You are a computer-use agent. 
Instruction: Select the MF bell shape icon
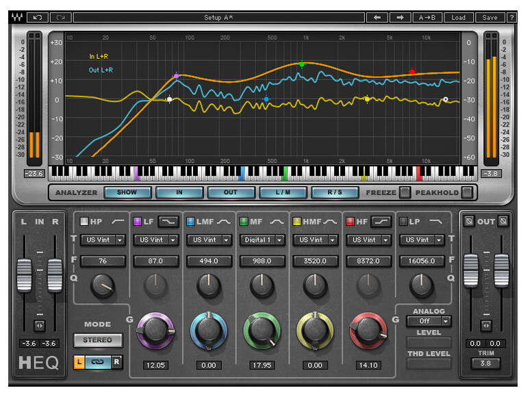(277, 222)
